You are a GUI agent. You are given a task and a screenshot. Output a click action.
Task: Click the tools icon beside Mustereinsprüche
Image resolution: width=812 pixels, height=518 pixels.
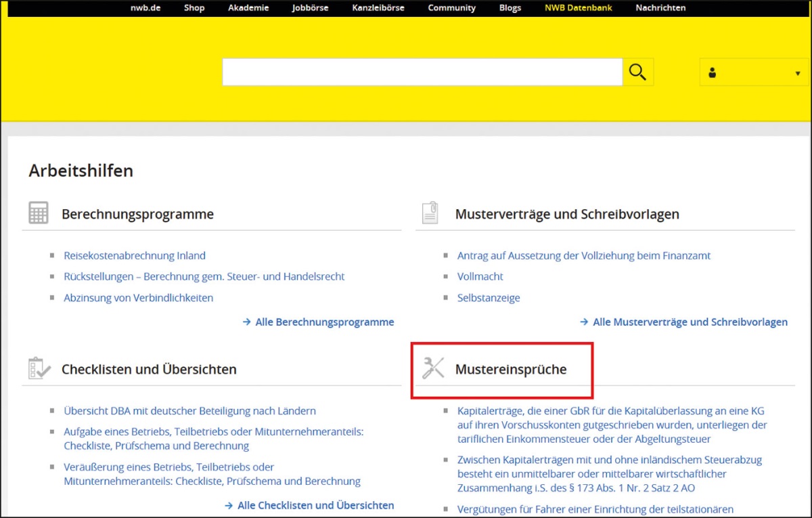(x=432, y=368)
